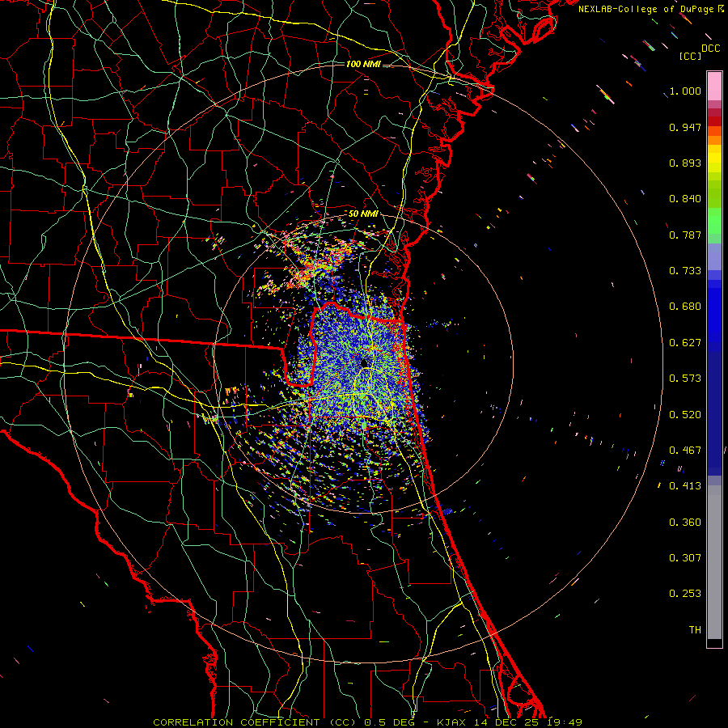
Task: Click the 0.573 legend value
Action: [685, 379]
